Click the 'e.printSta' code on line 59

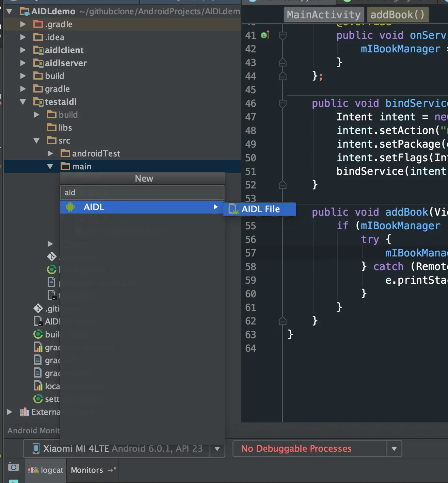click(x=416, y=280)
